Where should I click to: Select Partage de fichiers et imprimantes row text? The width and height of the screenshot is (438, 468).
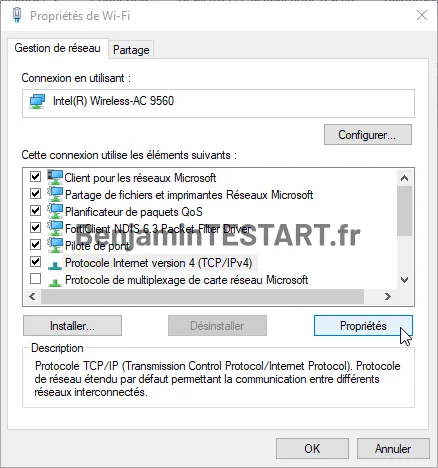coord(189,195)
